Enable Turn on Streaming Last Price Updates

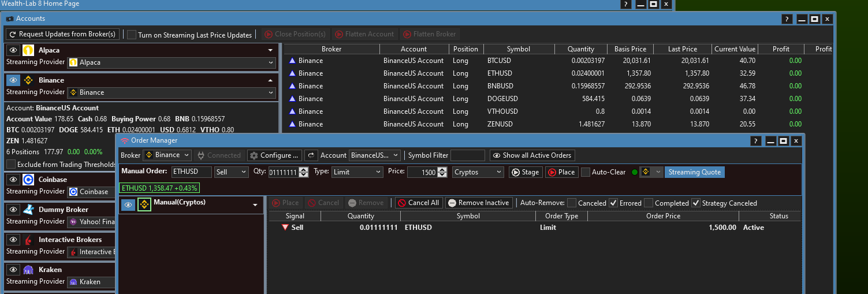[x=132, y=35]
